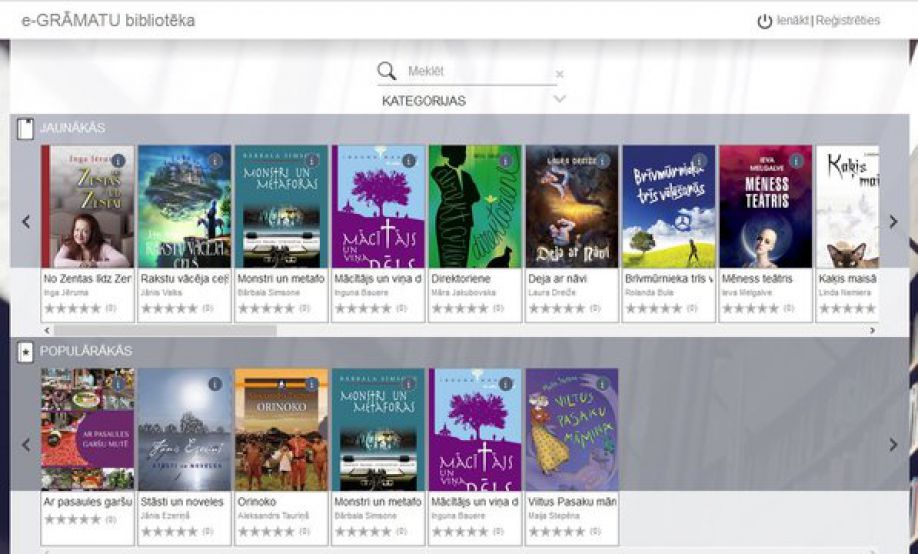Open the Orinoko book cover
This screenshot has width=918, height=554.
click(281, 430)
